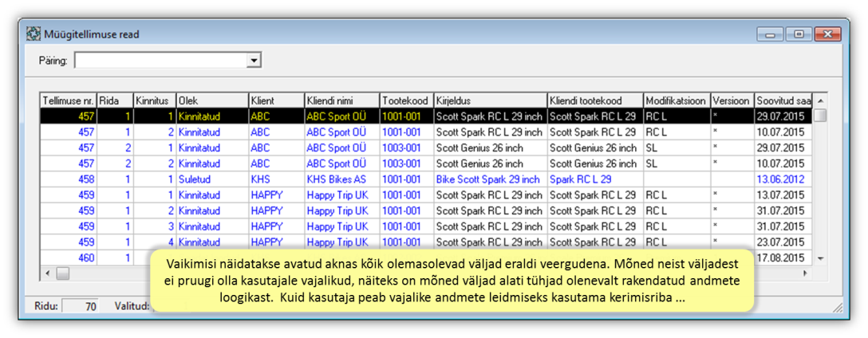Screen dimensions: 868x338
Task: Maximize the Müügitellimuse read window
Action: click(x=799, y=34)
